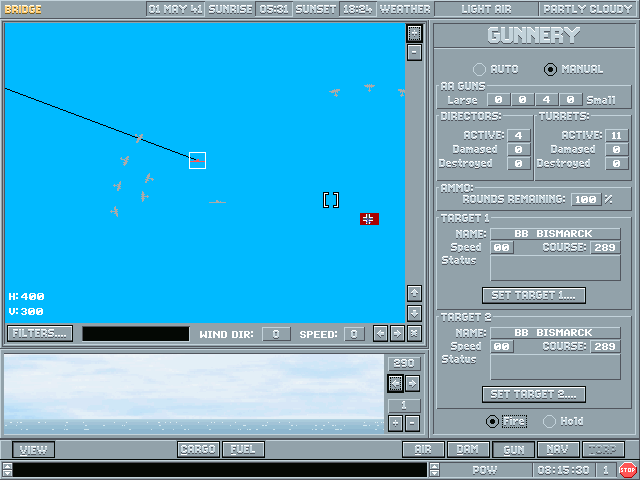Screen dimensions: 640x480
Task: Switch to the DAM damage station
Action: [468, 449]
